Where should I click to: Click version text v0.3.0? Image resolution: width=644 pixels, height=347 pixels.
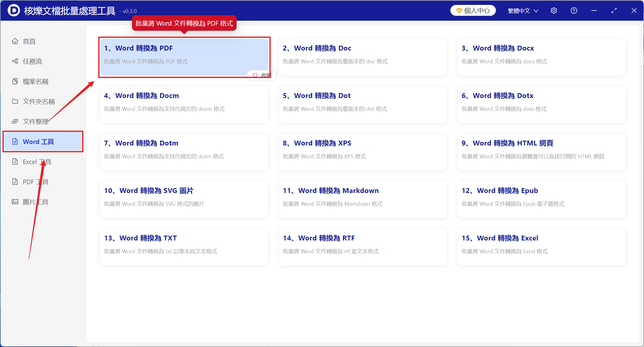(128, 11)
